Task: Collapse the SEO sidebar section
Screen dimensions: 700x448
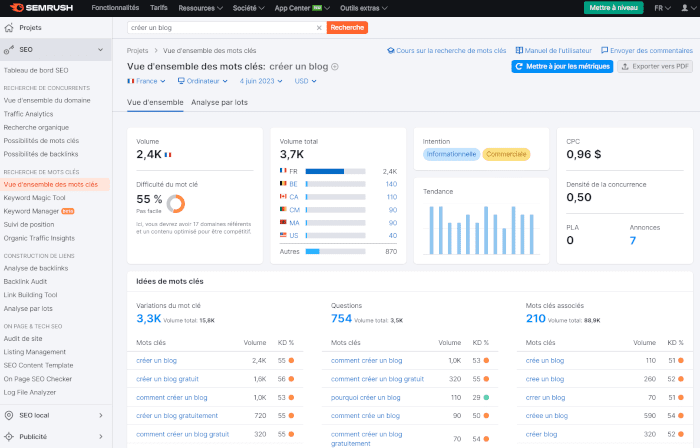Action: [x=100, y=50]
